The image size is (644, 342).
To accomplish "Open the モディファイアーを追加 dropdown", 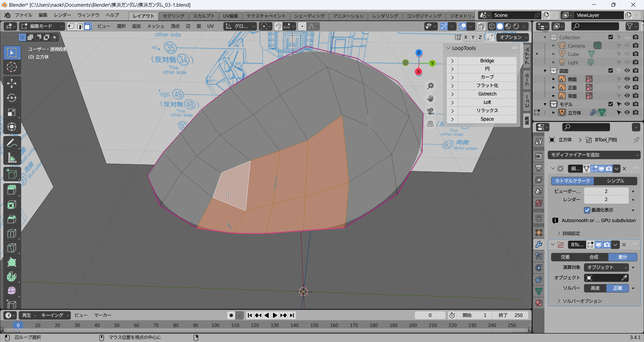I will pos(594,155).
